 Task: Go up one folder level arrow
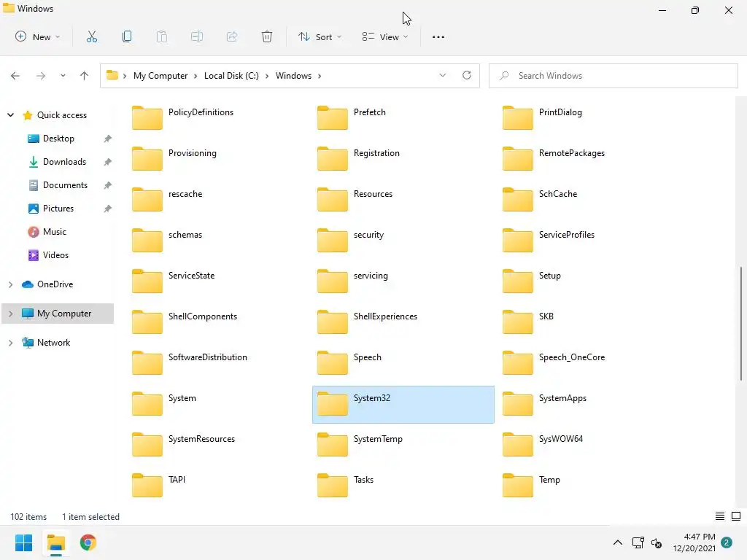tap(85, 76)
